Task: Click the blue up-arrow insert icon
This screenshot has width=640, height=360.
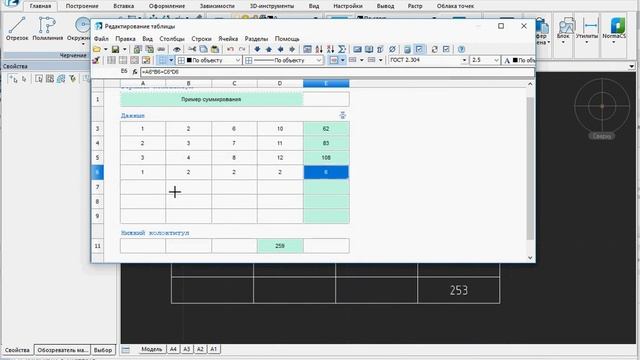Action: pos(269,49)
